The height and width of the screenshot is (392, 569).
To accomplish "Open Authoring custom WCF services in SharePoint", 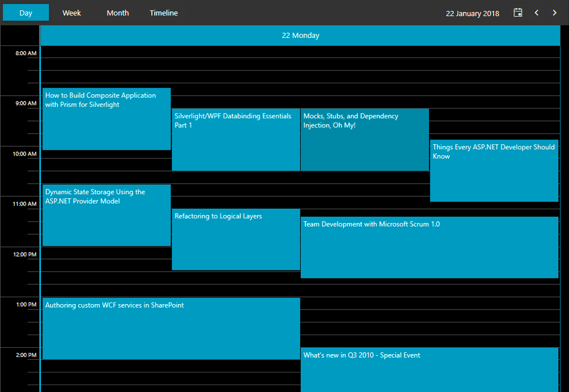I will coord(171,328).
